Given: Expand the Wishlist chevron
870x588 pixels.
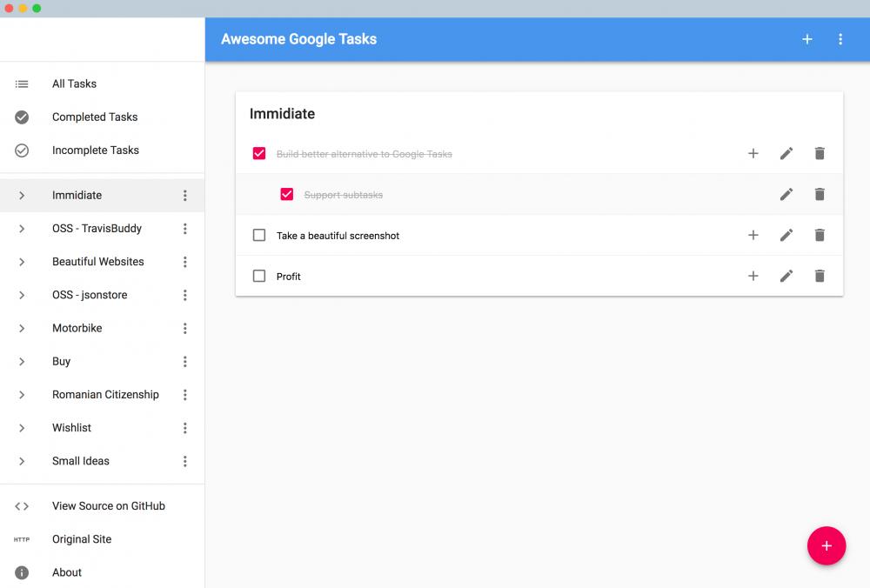Looking at the screenshot, I should coord(22,428).
